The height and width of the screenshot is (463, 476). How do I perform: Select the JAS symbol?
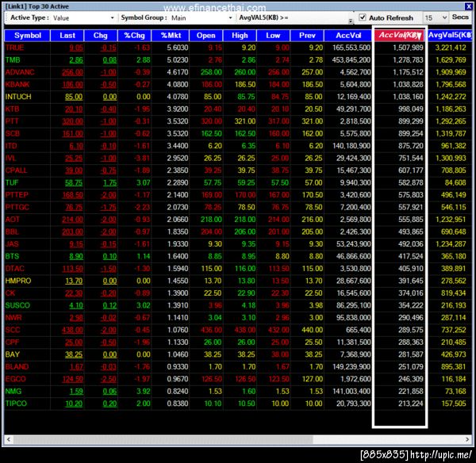click(x=12, y=244)
